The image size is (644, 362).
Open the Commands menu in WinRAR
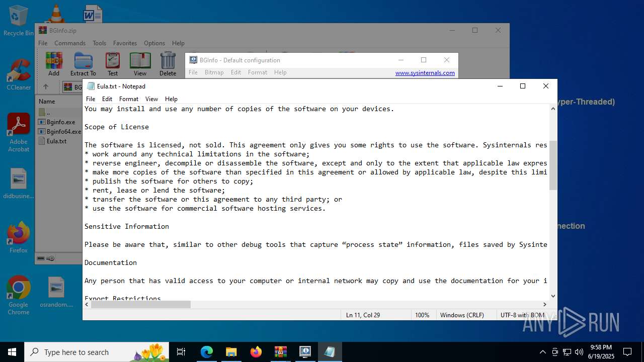pyautogui.click(x=70, y=43)
